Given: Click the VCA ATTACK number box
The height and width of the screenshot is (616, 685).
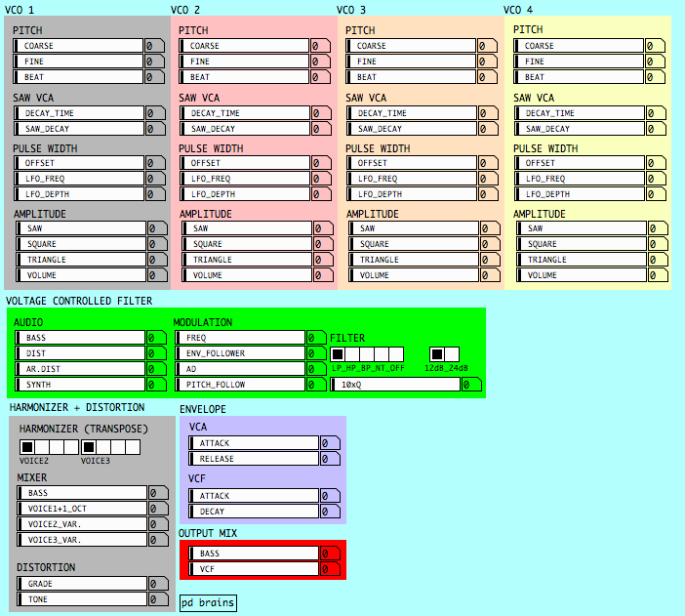Looking at the screenshot, I should (x=330, y=444).
